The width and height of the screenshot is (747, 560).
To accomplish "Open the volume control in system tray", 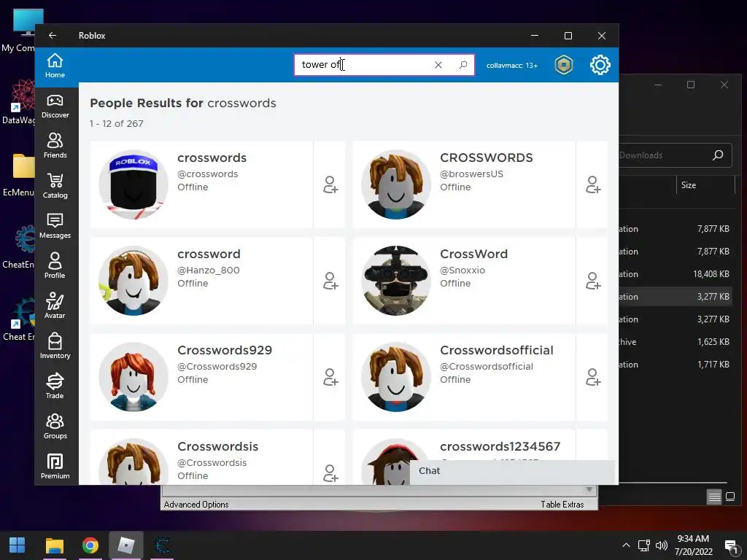I will 661,545.
